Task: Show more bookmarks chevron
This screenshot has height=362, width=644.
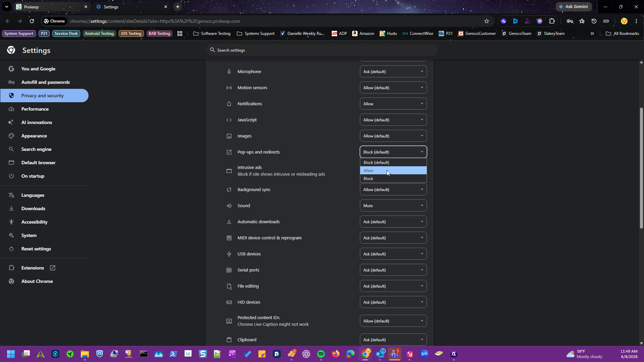Action: tap(592, 34)
